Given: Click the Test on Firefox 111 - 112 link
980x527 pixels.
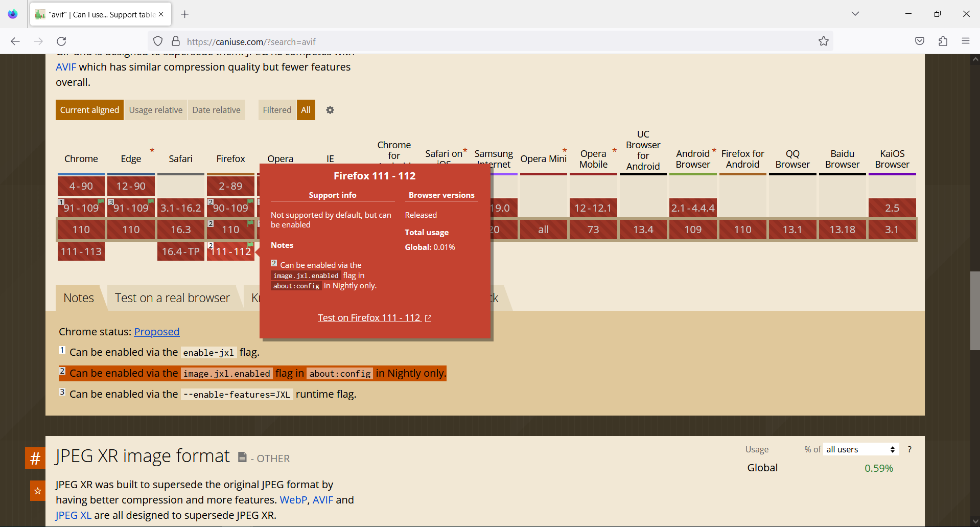Looking at the screenshot, I should pyautogui.click(x=369, y=317).
